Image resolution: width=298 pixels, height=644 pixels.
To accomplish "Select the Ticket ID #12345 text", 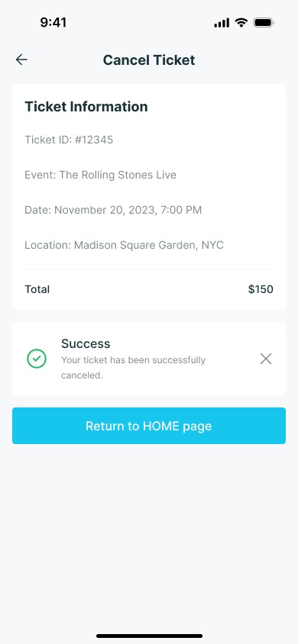I will [69, 140].
